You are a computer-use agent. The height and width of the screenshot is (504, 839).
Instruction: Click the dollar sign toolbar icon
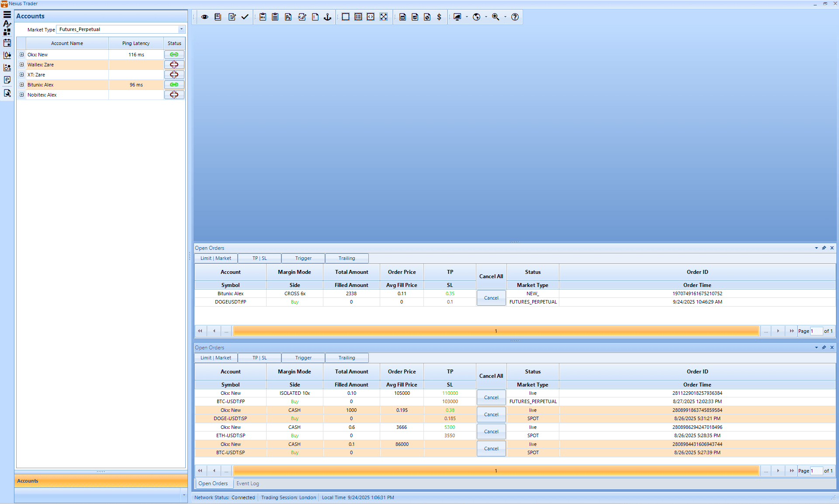pos(439,17)
